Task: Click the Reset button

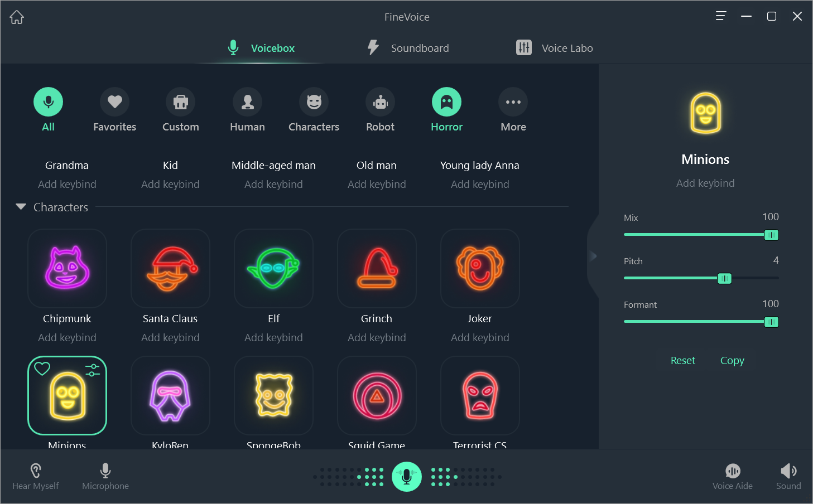Action: click(x=683, y=360)
